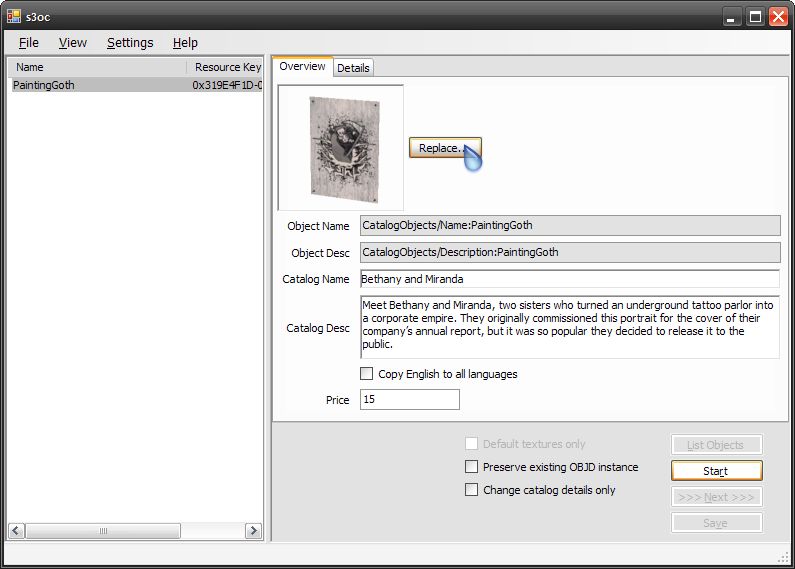This screenshot has width=795, height=569.
Task: Click the PaintingGoth thumbnail image
Action: tap(341, 147)
